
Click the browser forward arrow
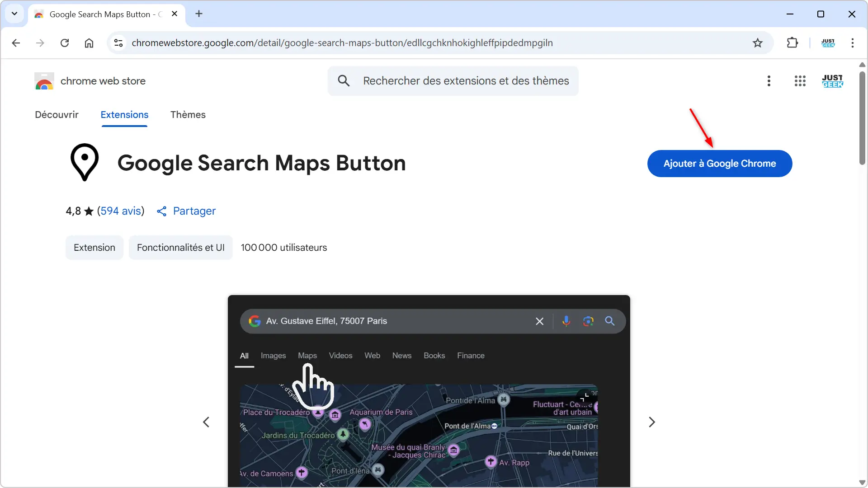(x=40, y=43)
